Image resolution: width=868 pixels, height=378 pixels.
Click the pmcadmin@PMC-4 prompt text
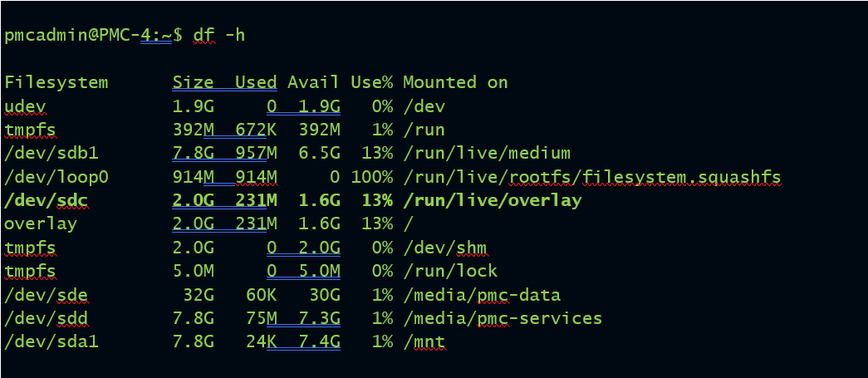(77, 36)
